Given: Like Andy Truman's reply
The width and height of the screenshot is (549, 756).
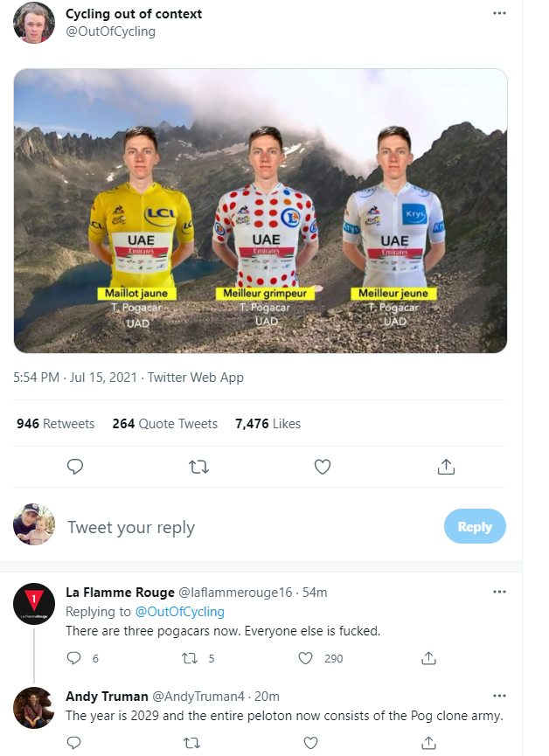Looking at the screenshot, I should point(310,744).
